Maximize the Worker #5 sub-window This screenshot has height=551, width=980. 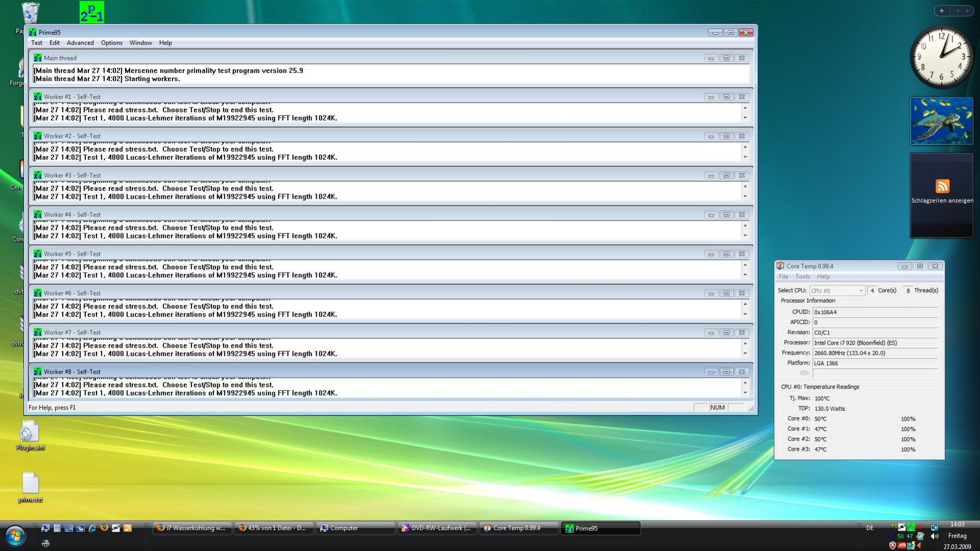(x=726, y=254)
